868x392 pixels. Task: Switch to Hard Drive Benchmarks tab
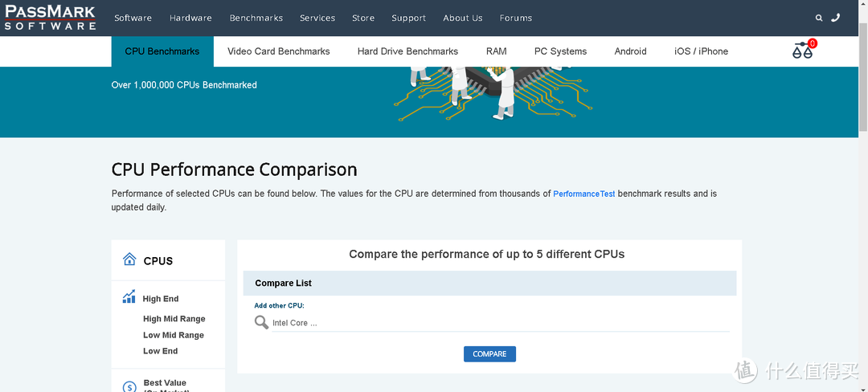[x=407, y=51]
